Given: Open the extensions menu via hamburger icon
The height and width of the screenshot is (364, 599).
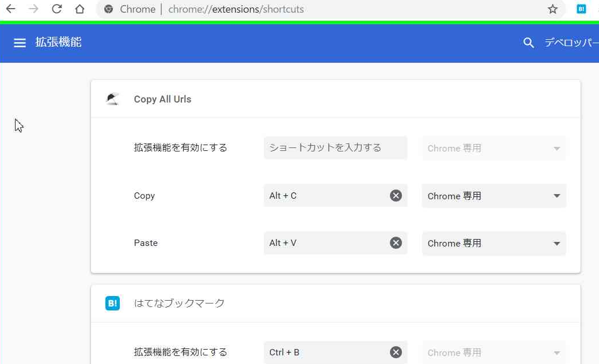Looking at the screenshot, I should [x=20, y=43].
